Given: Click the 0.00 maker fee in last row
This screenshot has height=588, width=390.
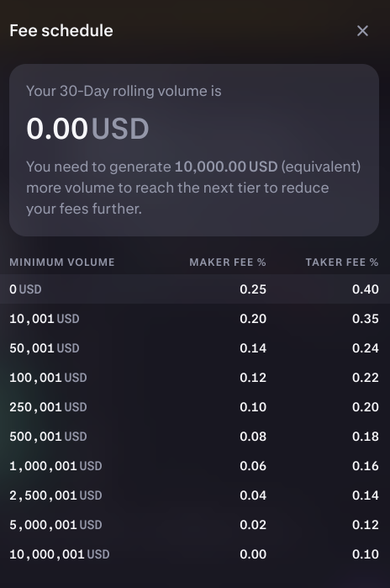Looking at the screenshot, I should (x=253, y=554).
